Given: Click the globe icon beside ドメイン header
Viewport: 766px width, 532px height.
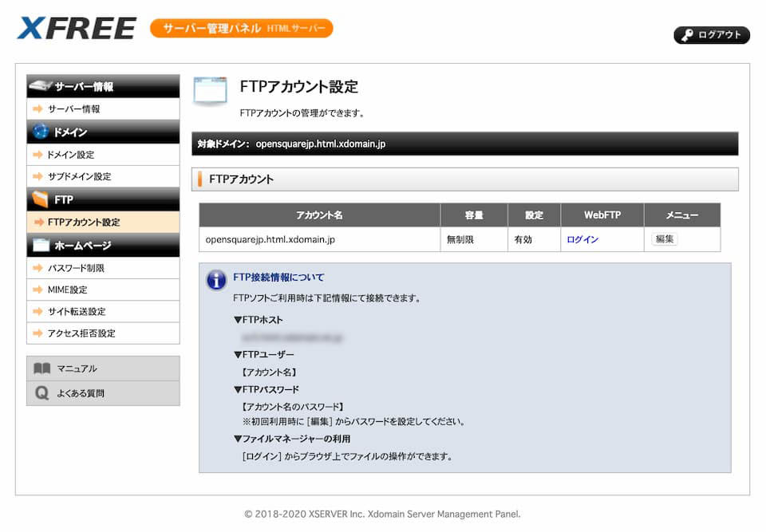Looking at the screenshot, I should tap(41, 132).
